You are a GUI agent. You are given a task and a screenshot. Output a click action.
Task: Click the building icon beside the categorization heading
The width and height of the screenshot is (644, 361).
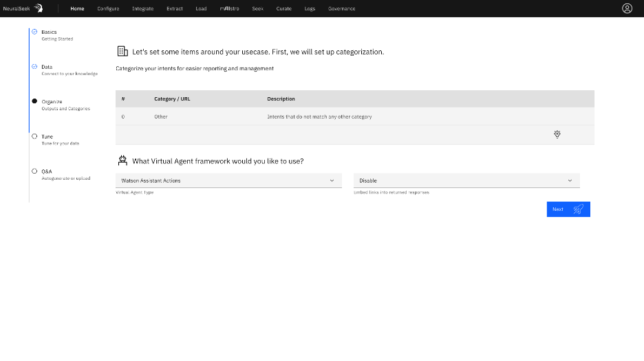click(x=122, y=51)
